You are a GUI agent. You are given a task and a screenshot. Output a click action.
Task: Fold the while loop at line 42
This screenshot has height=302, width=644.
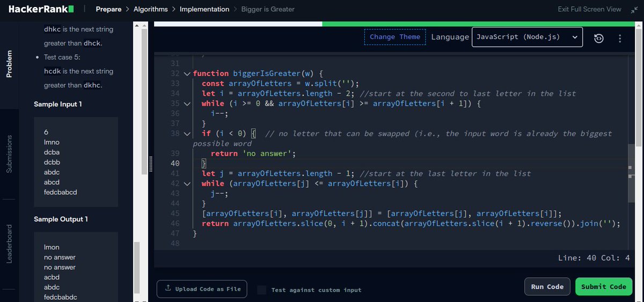187,183
